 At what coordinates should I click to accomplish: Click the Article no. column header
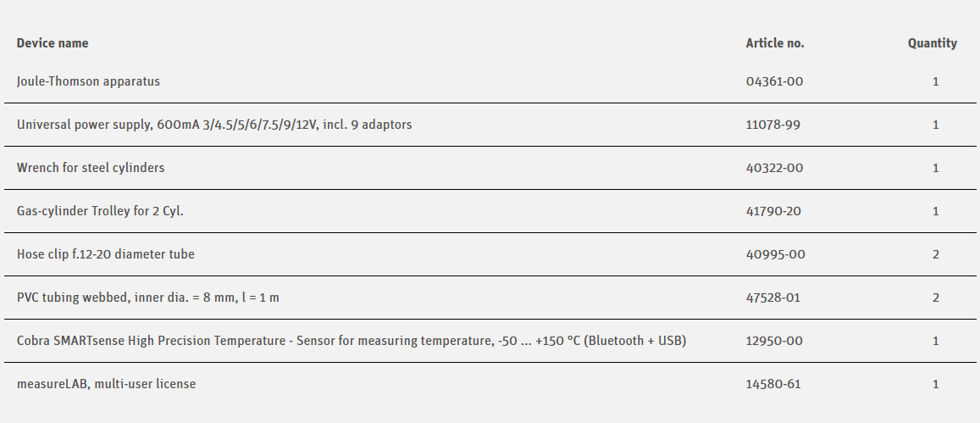point(775,43)
